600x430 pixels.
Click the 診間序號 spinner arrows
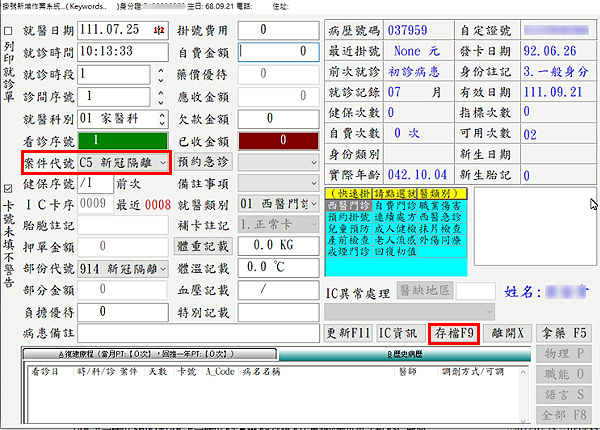159,97
